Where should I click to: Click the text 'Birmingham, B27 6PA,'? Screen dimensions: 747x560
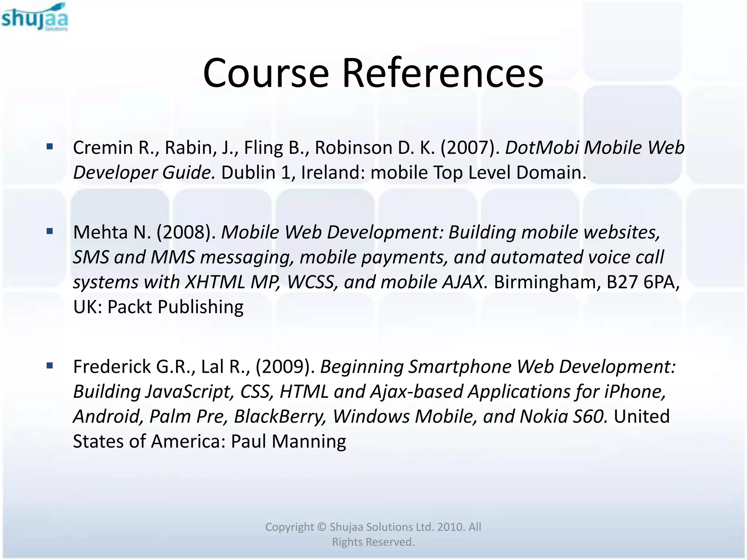[587, 282]
